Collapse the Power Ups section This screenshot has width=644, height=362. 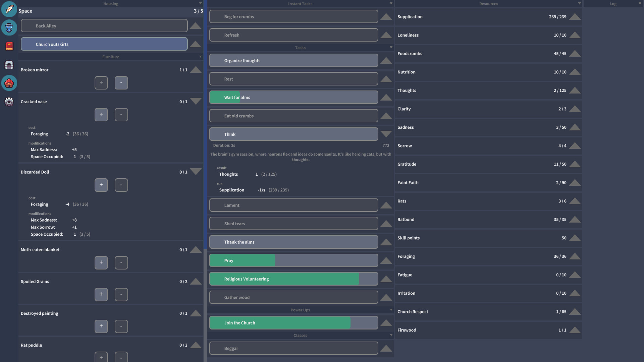tap(391, 310)
